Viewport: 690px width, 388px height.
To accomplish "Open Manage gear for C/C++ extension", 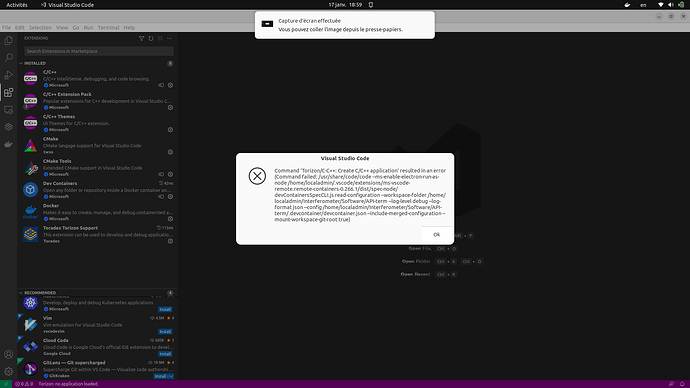I will (170, 85).
